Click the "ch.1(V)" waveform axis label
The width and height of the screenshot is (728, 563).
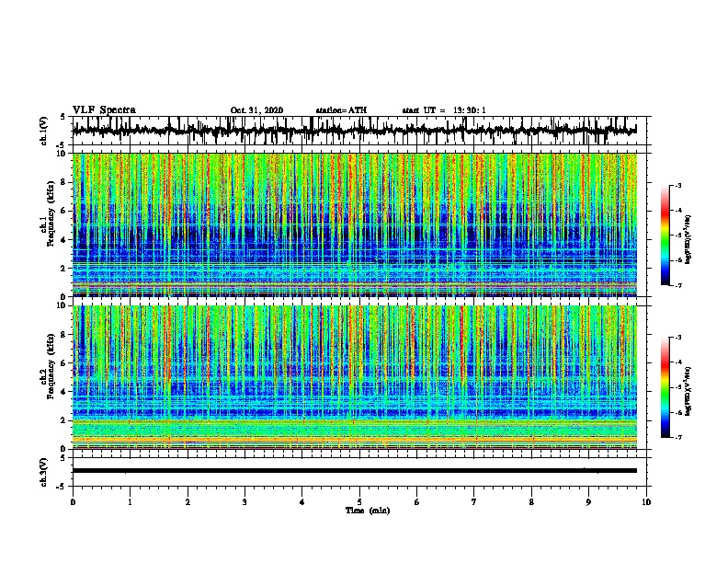(x=43, y=131)
